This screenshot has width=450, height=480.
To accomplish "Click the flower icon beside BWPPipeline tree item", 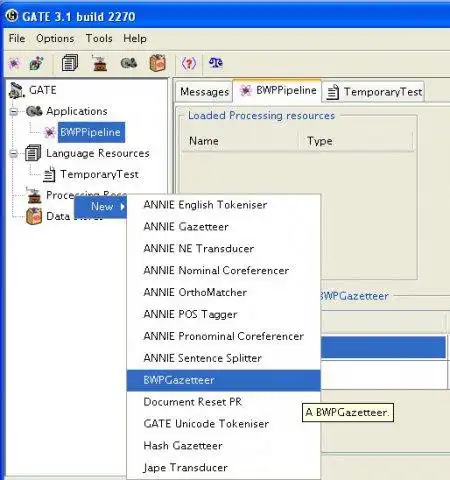I will coord(50,133).
